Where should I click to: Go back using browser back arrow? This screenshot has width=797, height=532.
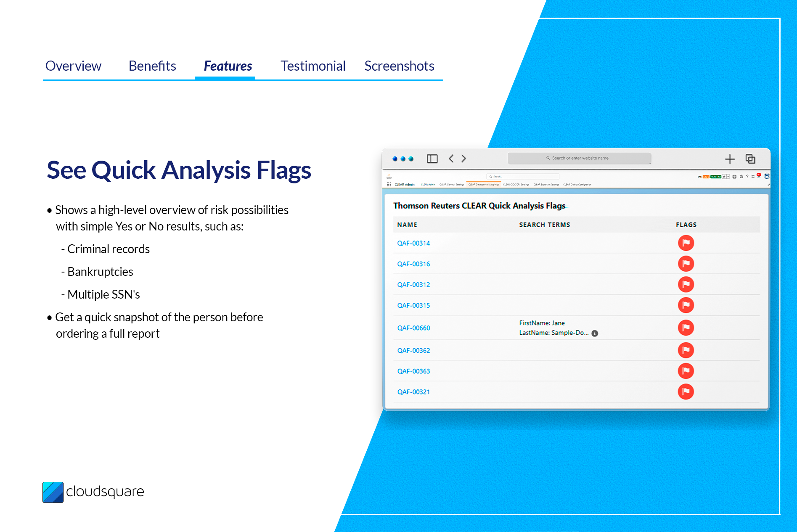click(x=451, y=159)
